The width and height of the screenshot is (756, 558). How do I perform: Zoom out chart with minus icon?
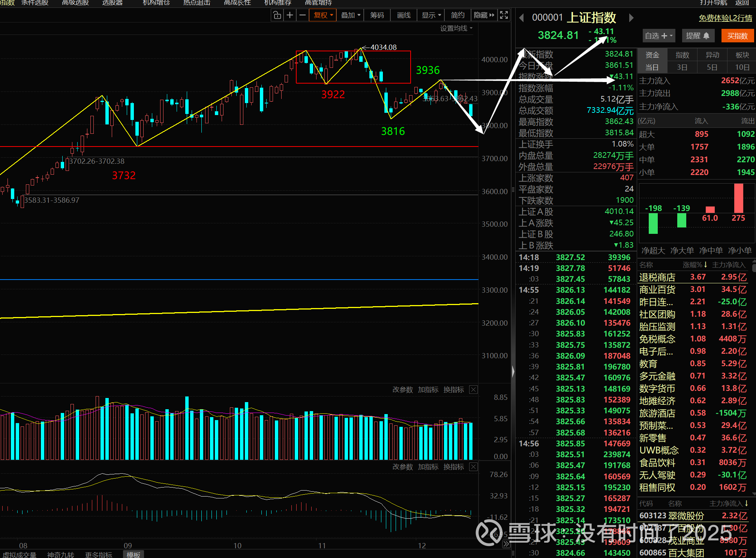302,15
